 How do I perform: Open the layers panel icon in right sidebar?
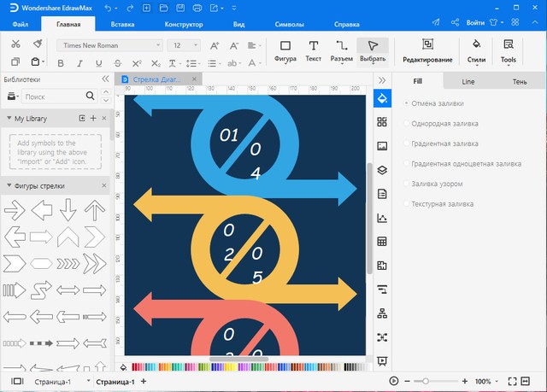pyautogui.click(x=382, y=169)
